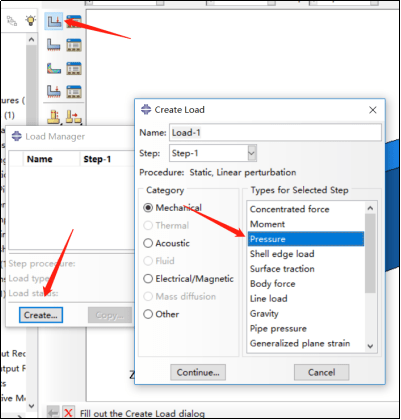Click the lightbulb icon above model tree
The height and width of the screenshot is (420, 401).
[x=31, y=21]
